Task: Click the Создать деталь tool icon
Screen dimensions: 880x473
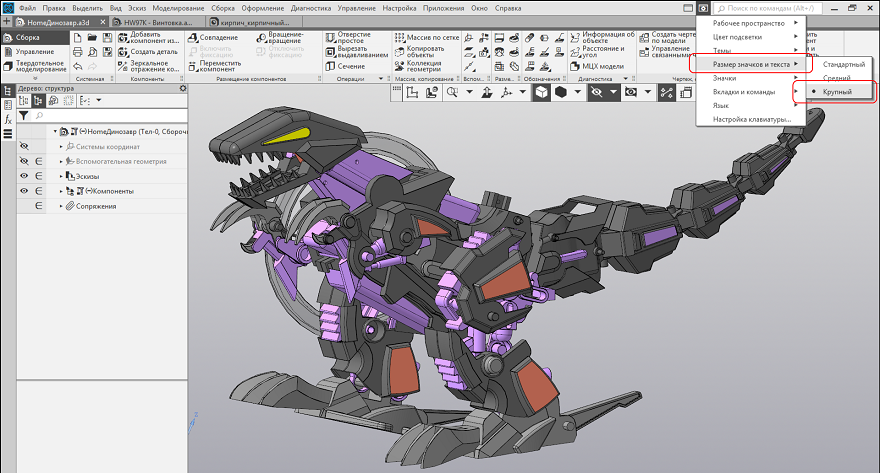Action: tap(122, 52)
